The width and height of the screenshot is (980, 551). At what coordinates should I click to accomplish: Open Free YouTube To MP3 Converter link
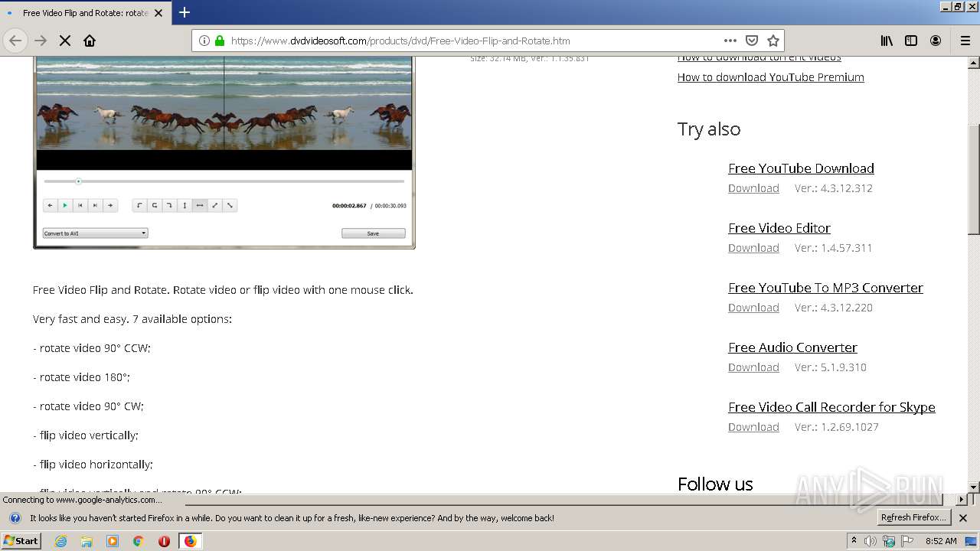click(x=825, y=288)
